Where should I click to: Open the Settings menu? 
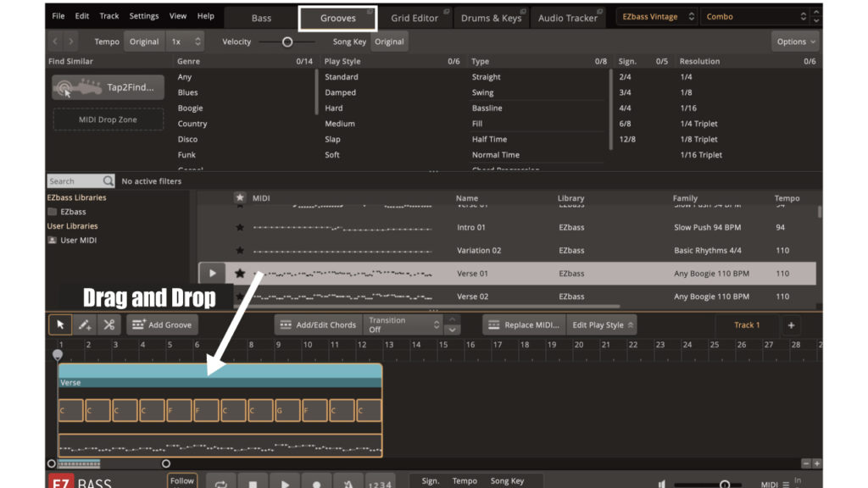pyautogui.click(x=144, y=16)
